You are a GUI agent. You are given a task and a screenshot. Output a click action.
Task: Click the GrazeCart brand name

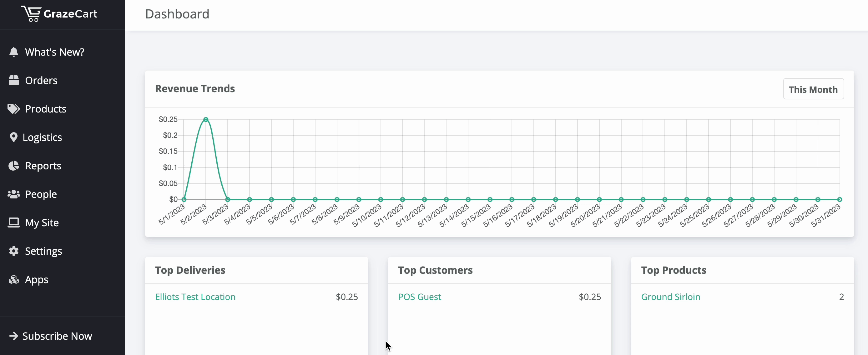point(70,14)
